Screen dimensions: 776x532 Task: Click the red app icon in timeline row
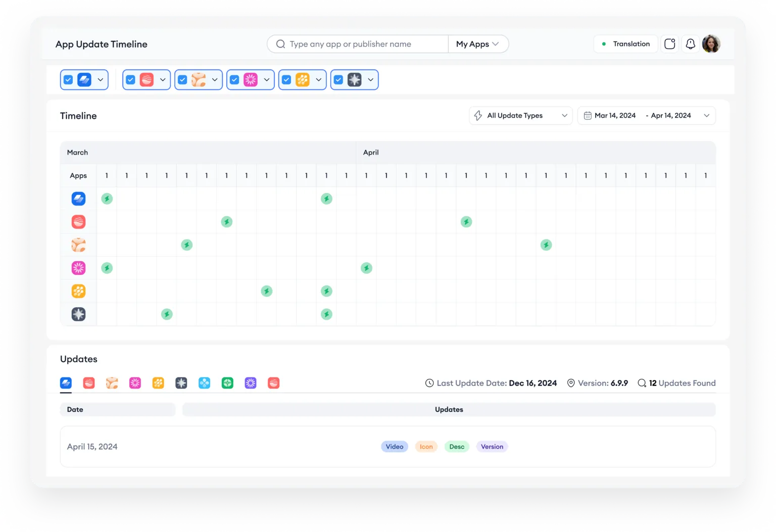pos(78,222)
